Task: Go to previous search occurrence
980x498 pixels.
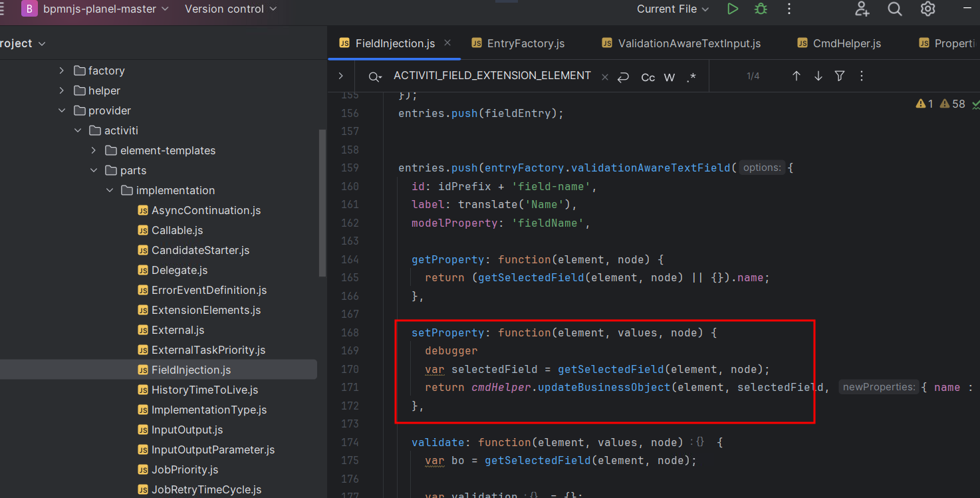Action: 796,76
